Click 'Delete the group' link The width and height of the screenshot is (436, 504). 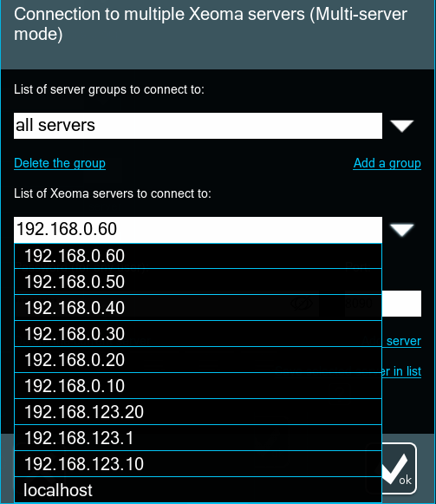pos(60,163)
